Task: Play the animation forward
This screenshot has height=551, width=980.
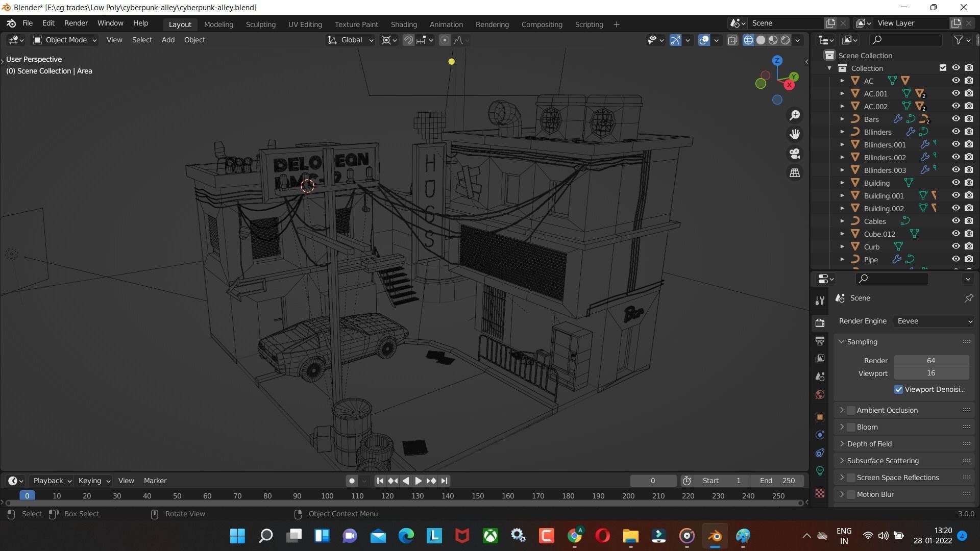Action: tap(418, 481)
